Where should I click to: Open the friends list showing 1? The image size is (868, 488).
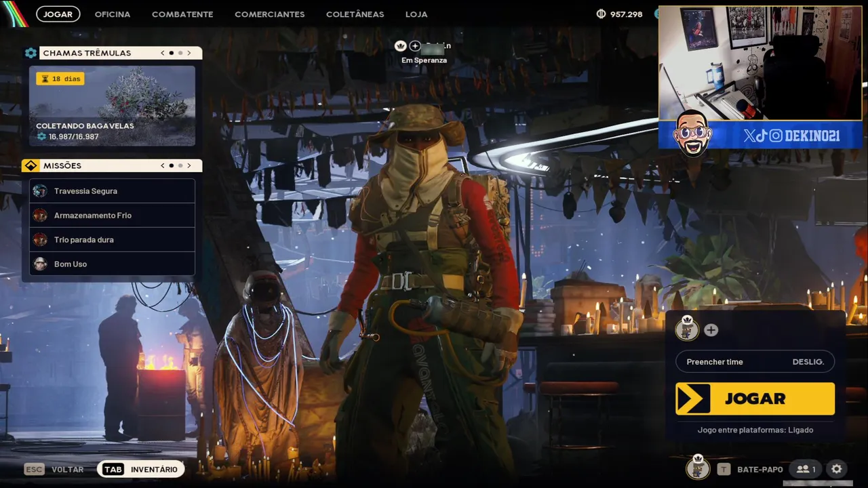click(806, 469)
